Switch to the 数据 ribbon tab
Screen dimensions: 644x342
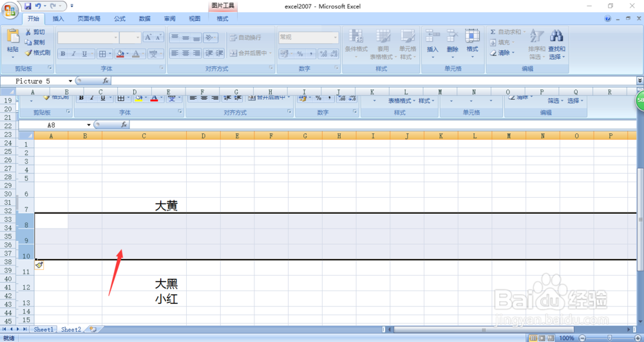(144, 19)
